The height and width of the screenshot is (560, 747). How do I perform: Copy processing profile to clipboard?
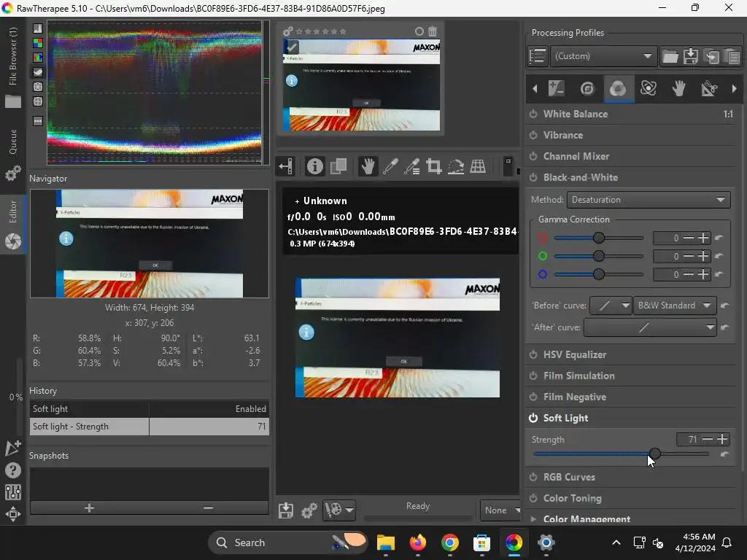click(x=712, y=56)
